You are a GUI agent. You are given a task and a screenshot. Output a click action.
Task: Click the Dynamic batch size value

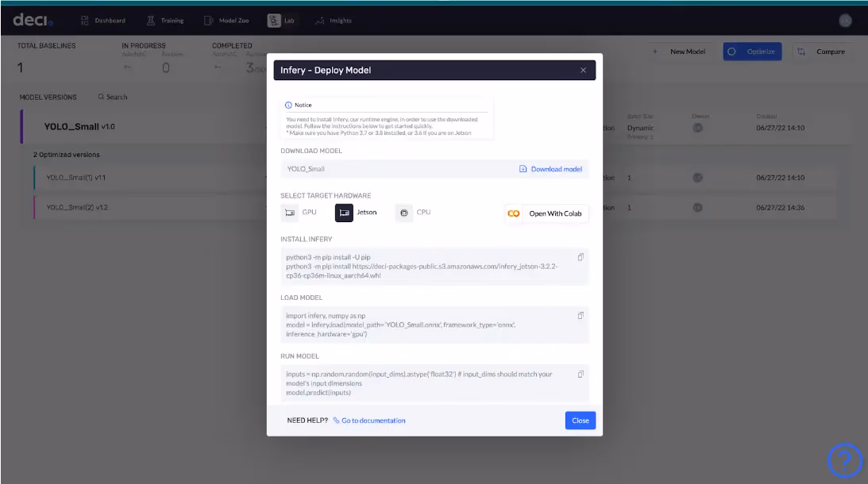click(640, 128)
